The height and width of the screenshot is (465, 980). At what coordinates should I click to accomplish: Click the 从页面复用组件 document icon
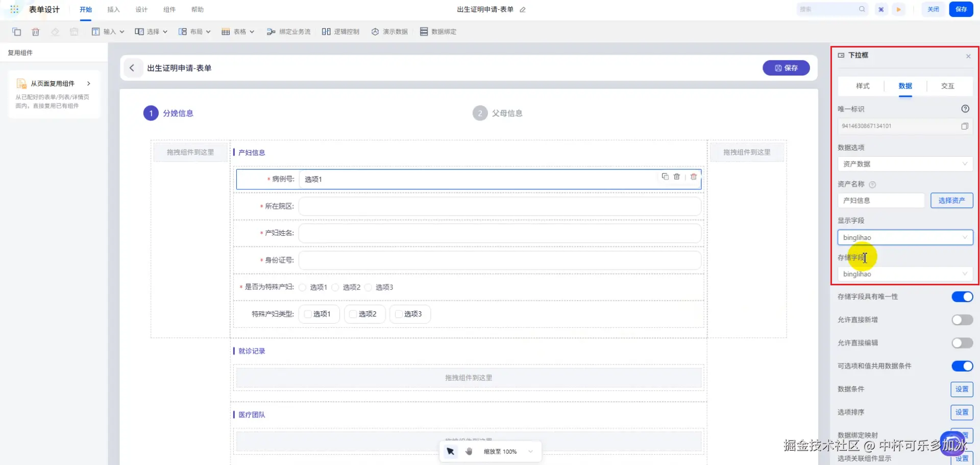click(21, 84)
